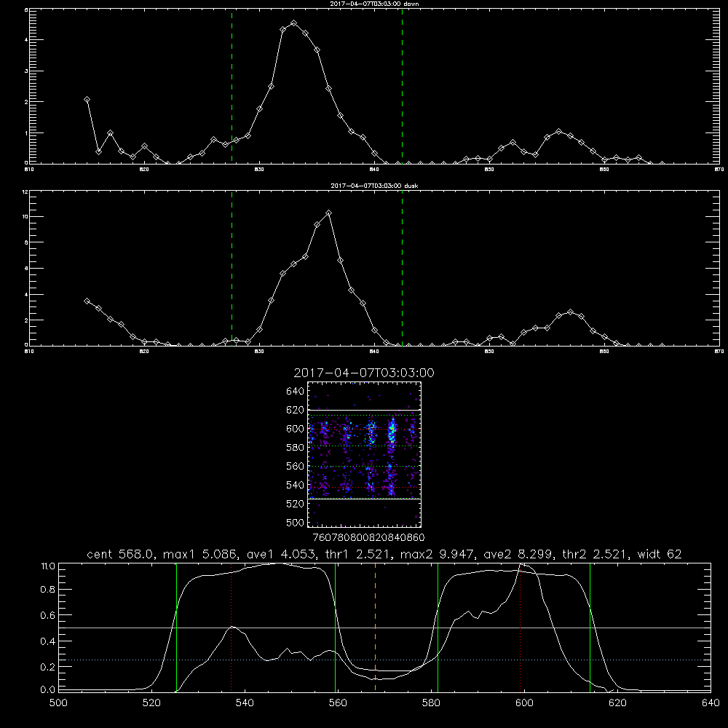Click x-axis label 640 of profile plot

pyautogui.click(x=711, y=703)
